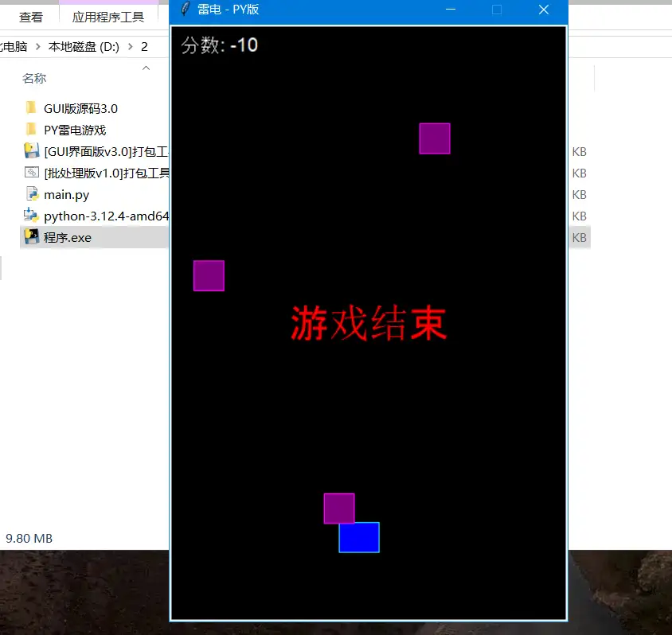Select the GUI版源码3.0 folder name

(80, 108)
